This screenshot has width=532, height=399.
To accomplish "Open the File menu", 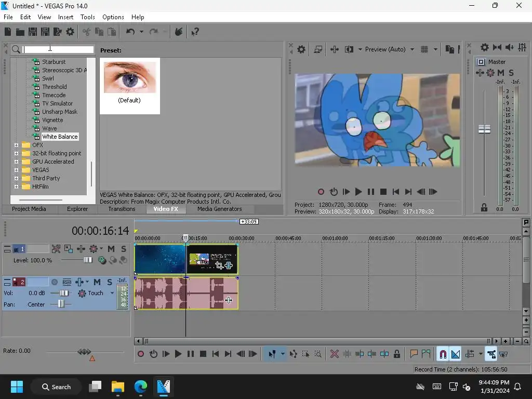I will (x=8, y=17).
